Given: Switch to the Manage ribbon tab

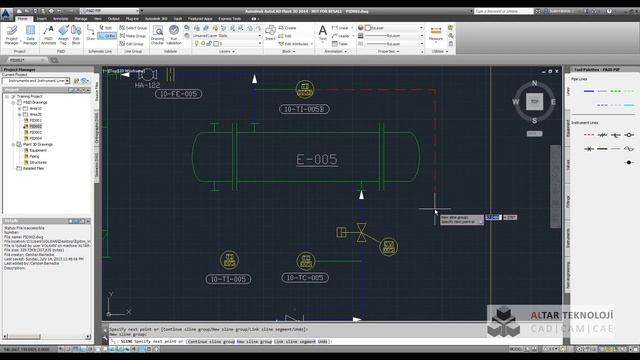Looking at the screenshot, I should pos(81,19).
